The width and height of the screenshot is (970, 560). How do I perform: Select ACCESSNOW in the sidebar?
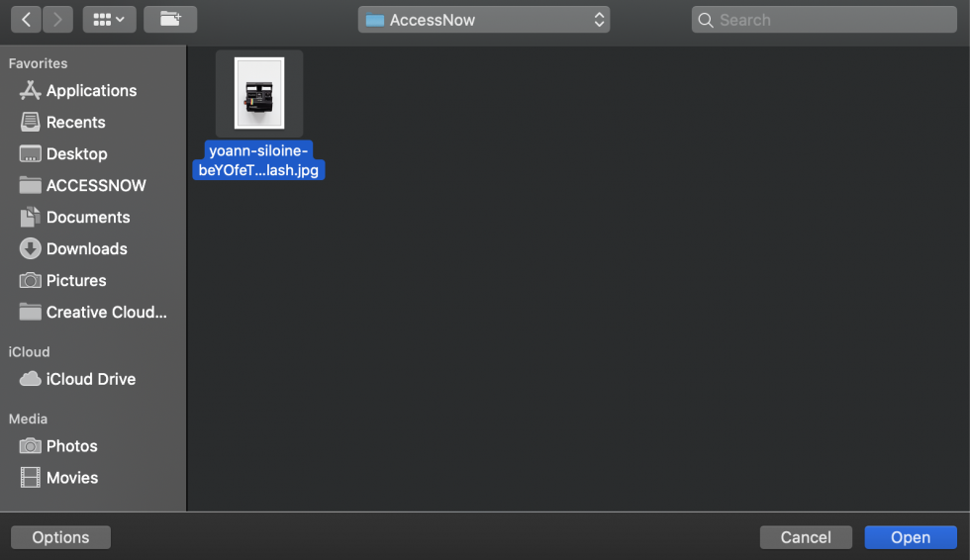[96, 185]
